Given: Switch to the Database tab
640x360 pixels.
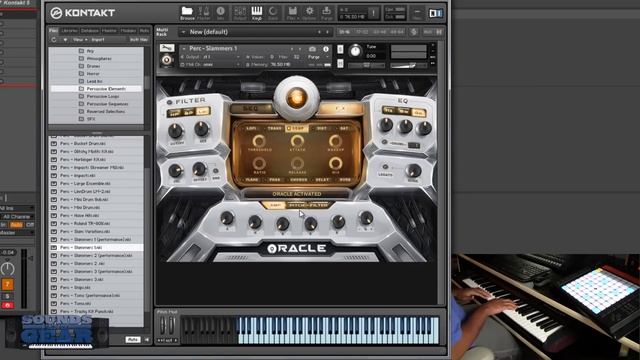Looking at the screenshot, I should pos(89,31).
